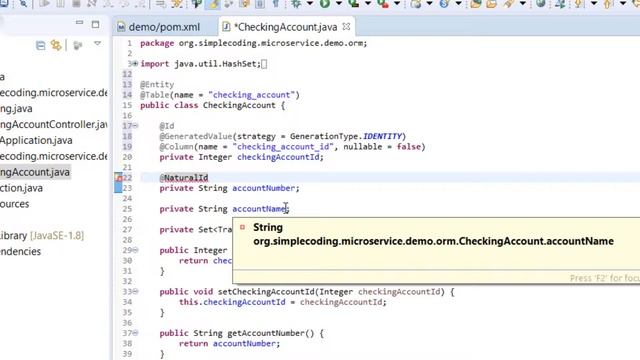Click the Coverage toolbar icon

click(x=354, y=4)
